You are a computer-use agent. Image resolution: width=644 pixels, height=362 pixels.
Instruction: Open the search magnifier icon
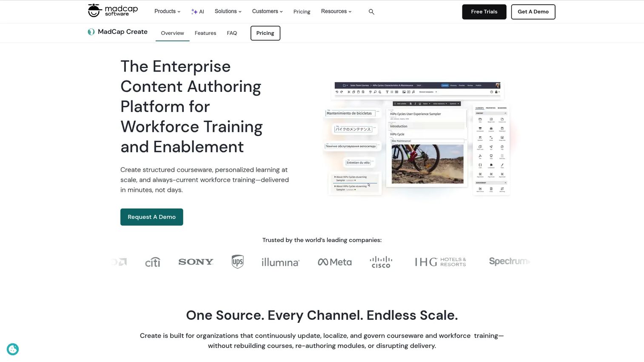371,12
